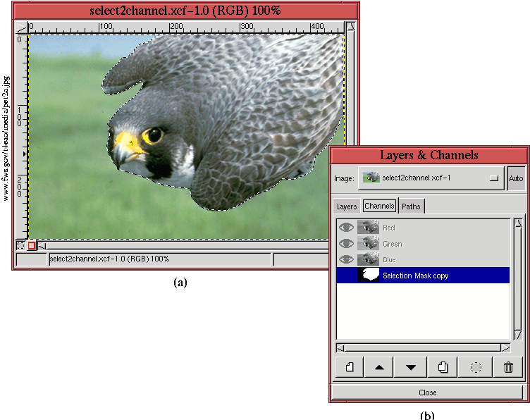
Task: Click the Close button
Action: (x=427, y=393)
